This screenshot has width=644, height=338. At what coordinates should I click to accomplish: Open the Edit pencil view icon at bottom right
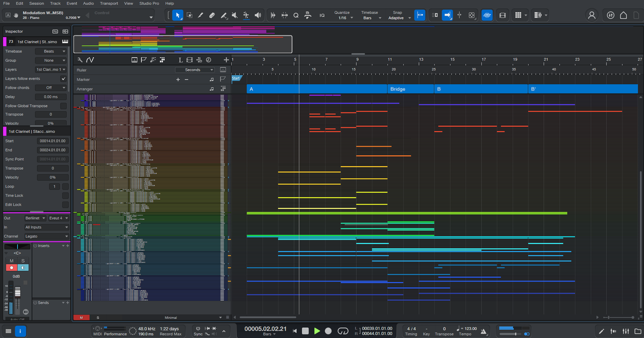(602, 331)
